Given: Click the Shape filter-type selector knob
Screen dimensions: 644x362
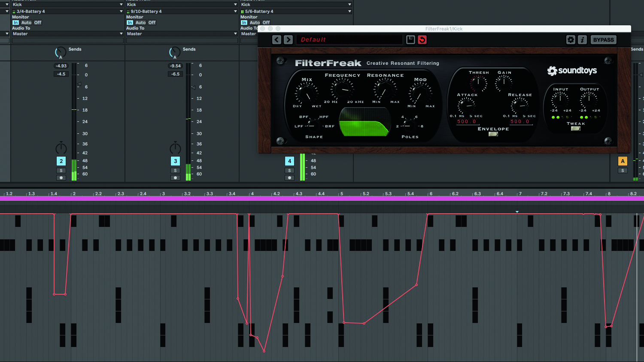Looking at the screenshot, I should [x=313, y=126].
